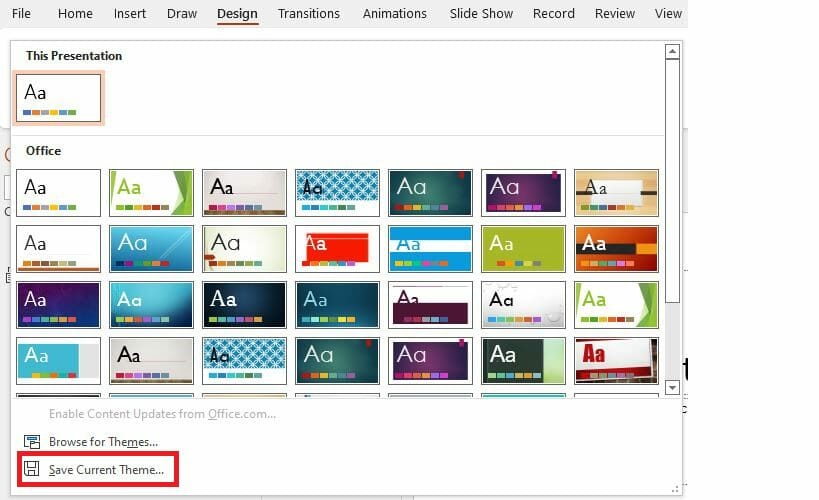Select the red banner theme in second row

337,248
